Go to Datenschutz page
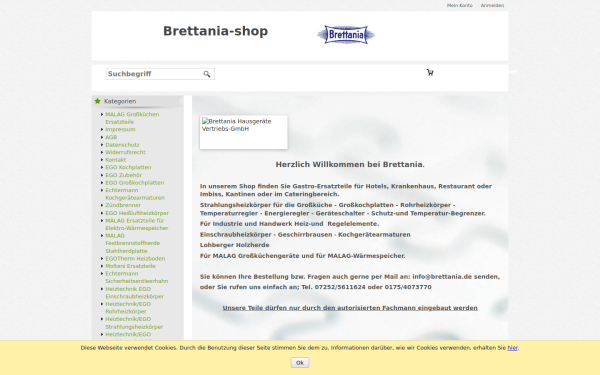This screenshot has height=375, width=600. coord(122,145)
